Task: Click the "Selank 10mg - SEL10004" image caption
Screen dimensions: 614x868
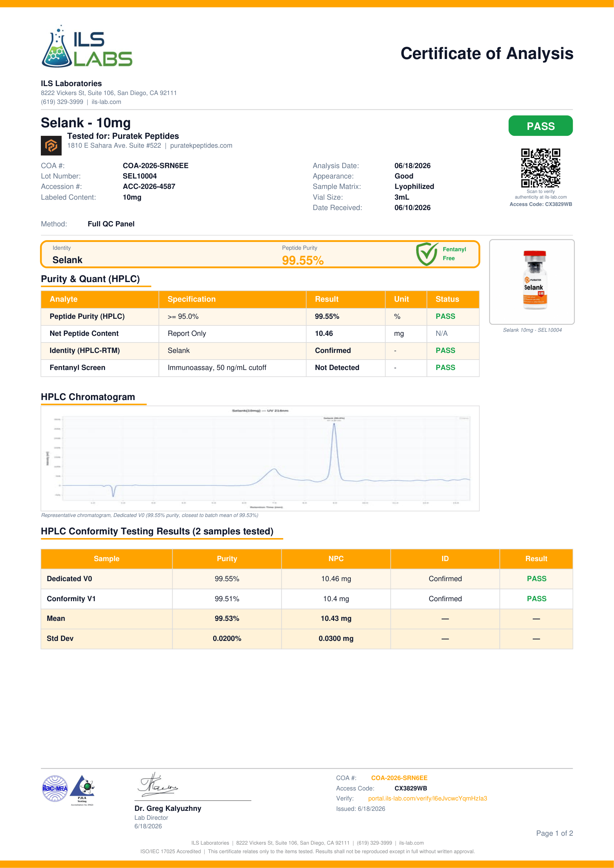Action: pyautogui.click(x=532, y=330)
